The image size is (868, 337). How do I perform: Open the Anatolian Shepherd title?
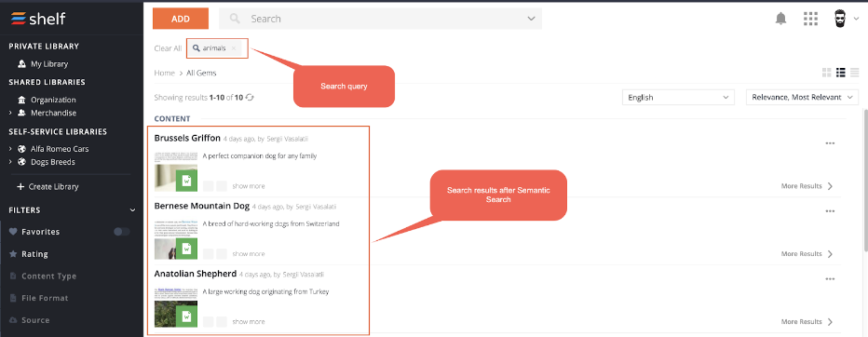(196, 274)
